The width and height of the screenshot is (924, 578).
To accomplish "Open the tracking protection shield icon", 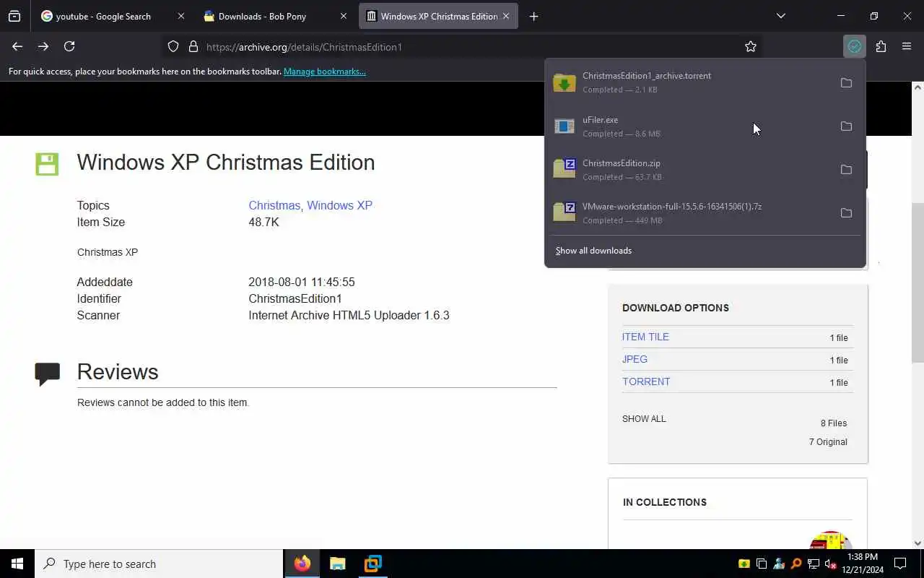I will click(x=173, y=46).
